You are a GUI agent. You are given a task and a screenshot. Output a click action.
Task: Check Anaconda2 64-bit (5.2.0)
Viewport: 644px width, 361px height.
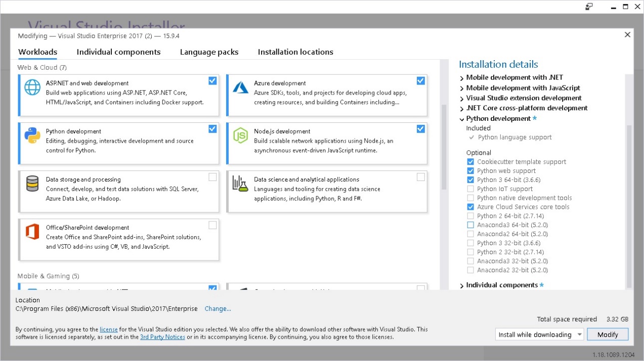(470, 234)
